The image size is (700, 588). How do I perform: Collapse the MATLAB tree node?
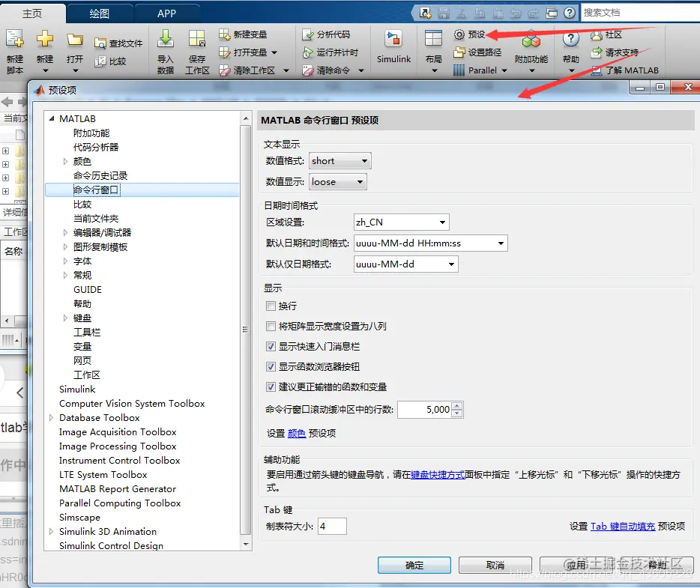pos(52,118)
